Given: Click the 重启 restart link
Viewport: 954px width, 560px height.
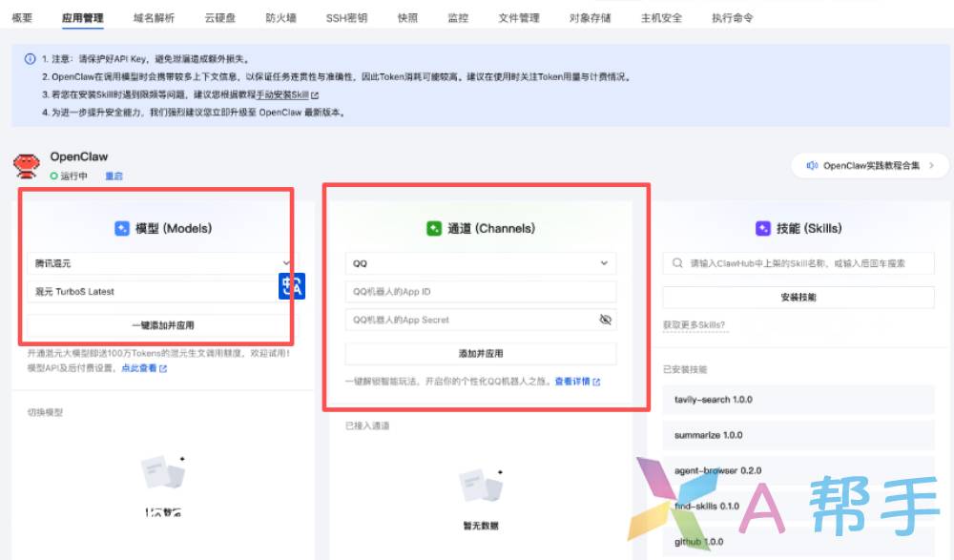Looking at the screenshot, I should (114, 176).
